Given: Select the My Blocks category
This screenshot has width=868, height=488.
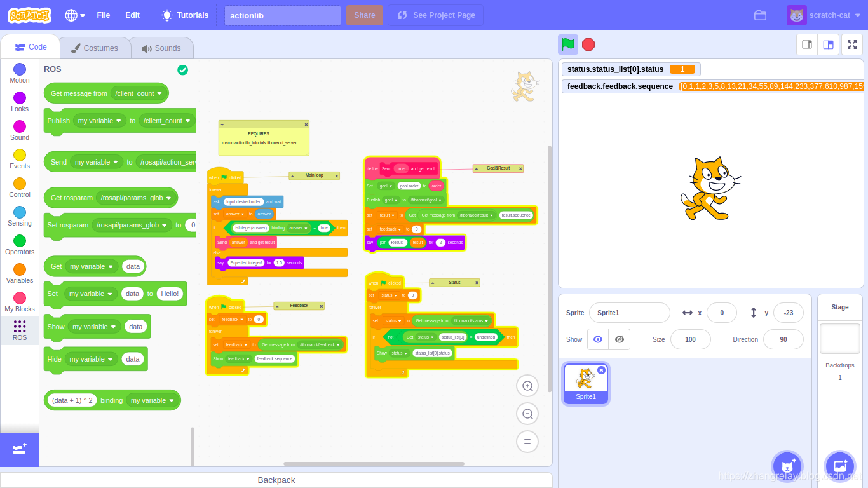Looking at the screenshot, I should click(x=20, y=302).
